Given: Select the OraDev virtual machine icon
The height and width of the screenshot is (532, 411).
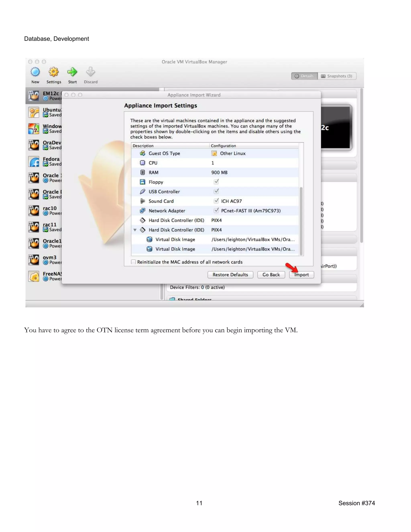Looking at the screenshot, I should pos(34,145).
